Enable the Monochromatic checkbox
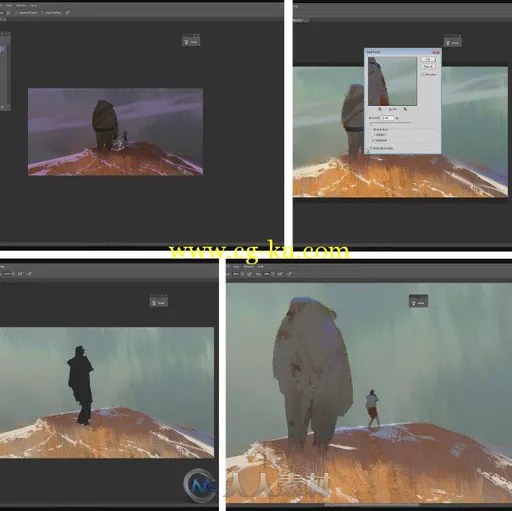 (371, 148)
